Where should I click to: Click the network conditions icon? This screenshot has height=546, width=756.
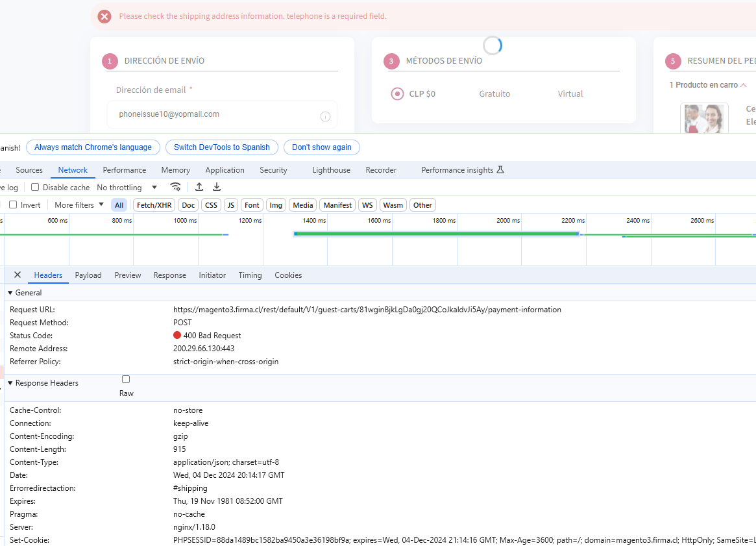(x=175, y=186)
